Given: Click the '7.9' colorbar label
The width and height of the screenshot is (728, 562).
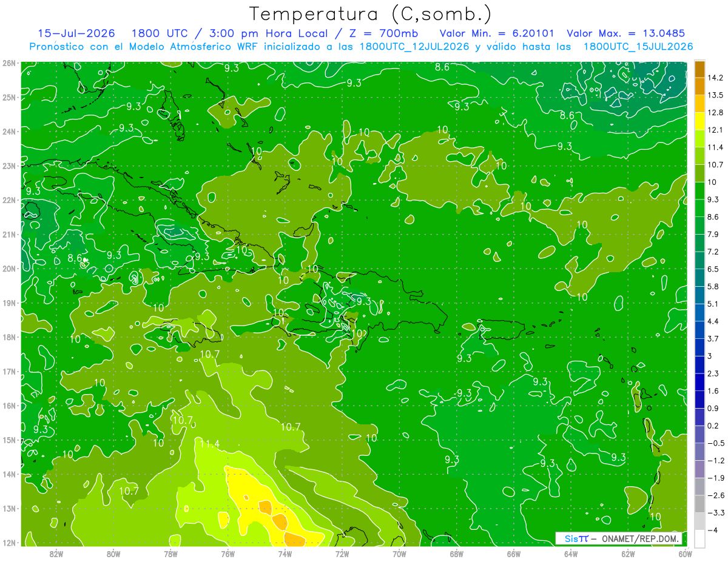Looking at the screenshot, I should 713,234.
